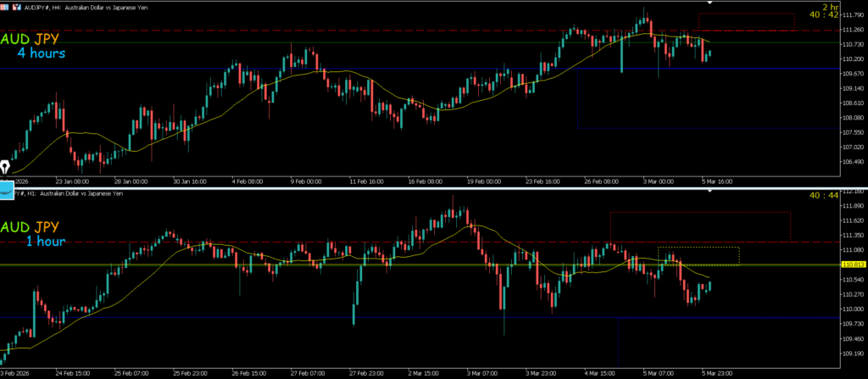Click the white pen nib icon
Screen dimensions: 868x379
[x=5, y=167]
